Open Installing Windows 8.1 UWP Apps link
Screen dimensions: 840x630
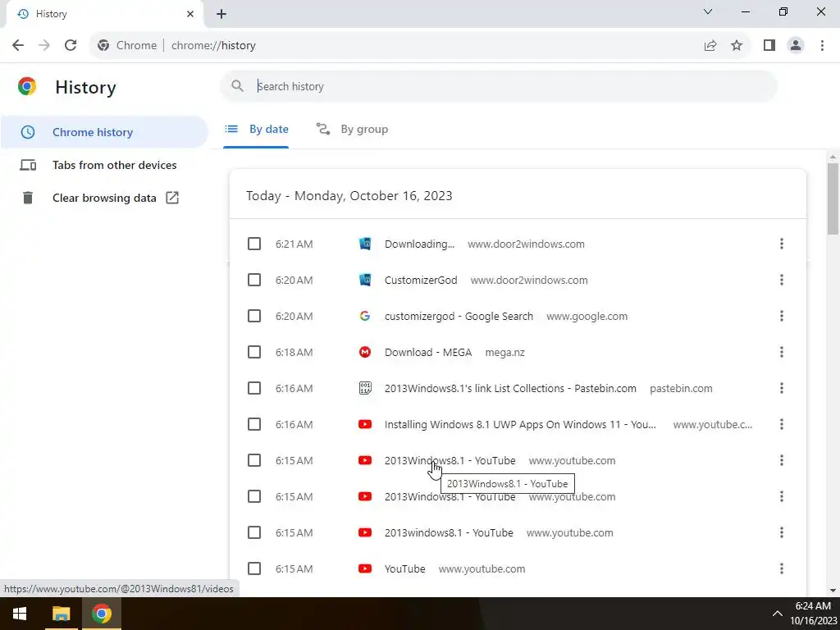tap(520, 424)
